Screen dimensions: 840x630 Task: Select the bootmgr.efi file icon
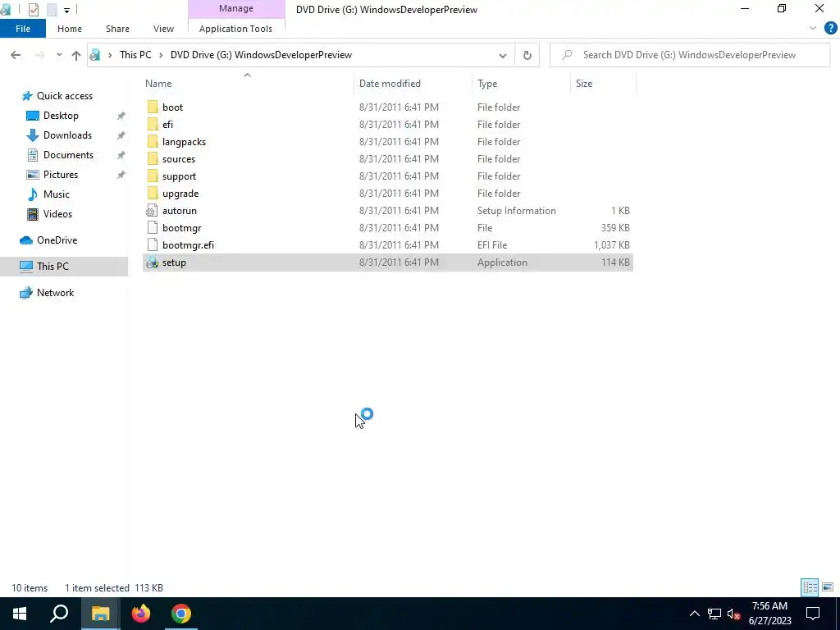153,244
